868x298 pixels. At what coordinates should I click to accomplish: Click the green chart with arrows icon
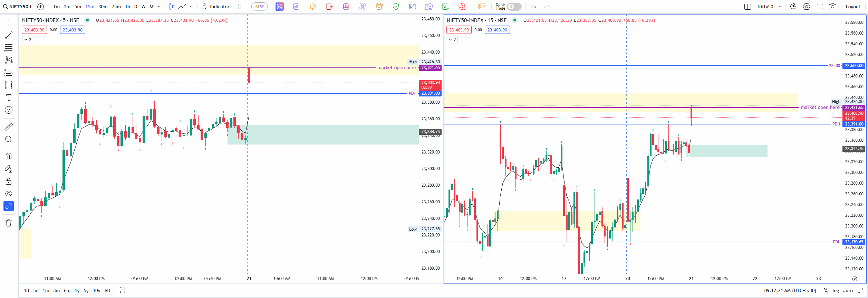(445, 7)
